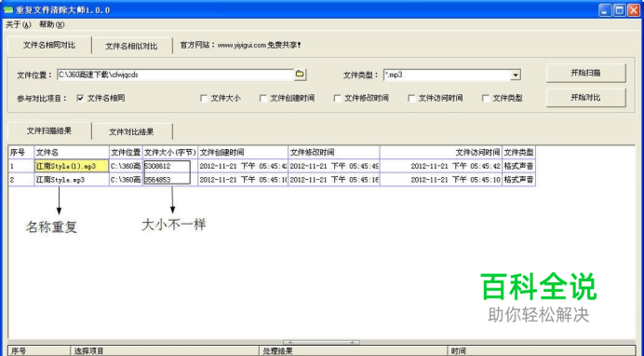This screenshot has width=644, height=356.
Task: Click the 文件创建时间 column header
Action: [x=243, y=152]
